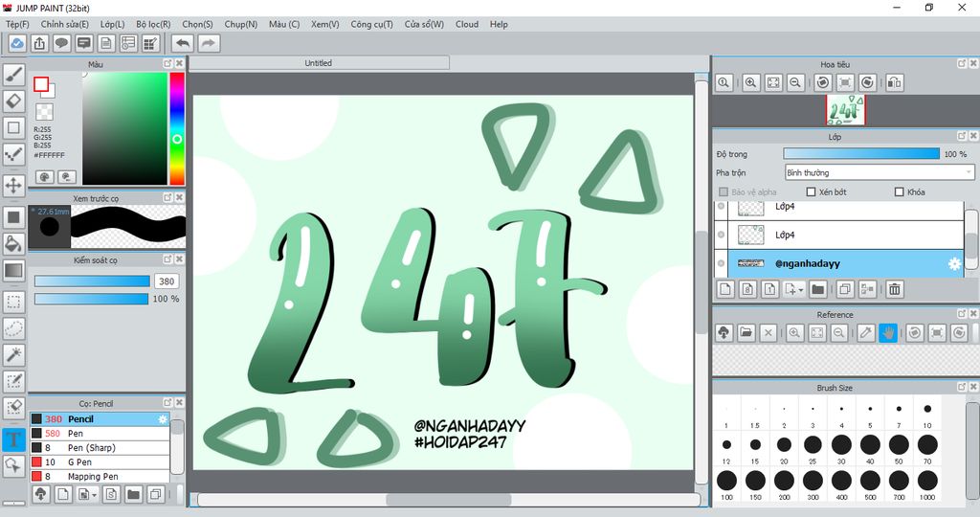Select the Mapping Pen brush

tap(100, 477)
